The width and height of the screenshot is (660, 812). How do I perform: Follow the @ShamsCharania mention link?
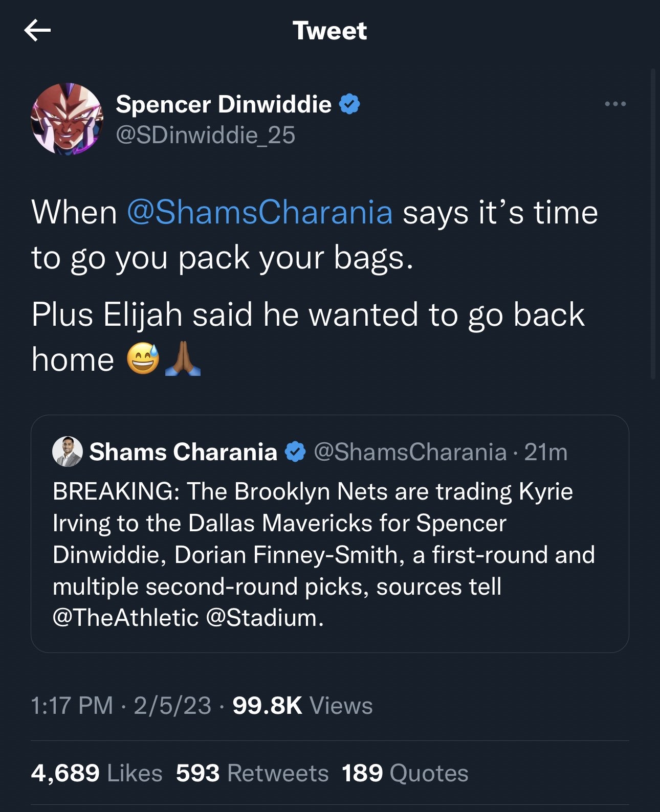pos(259,212)
